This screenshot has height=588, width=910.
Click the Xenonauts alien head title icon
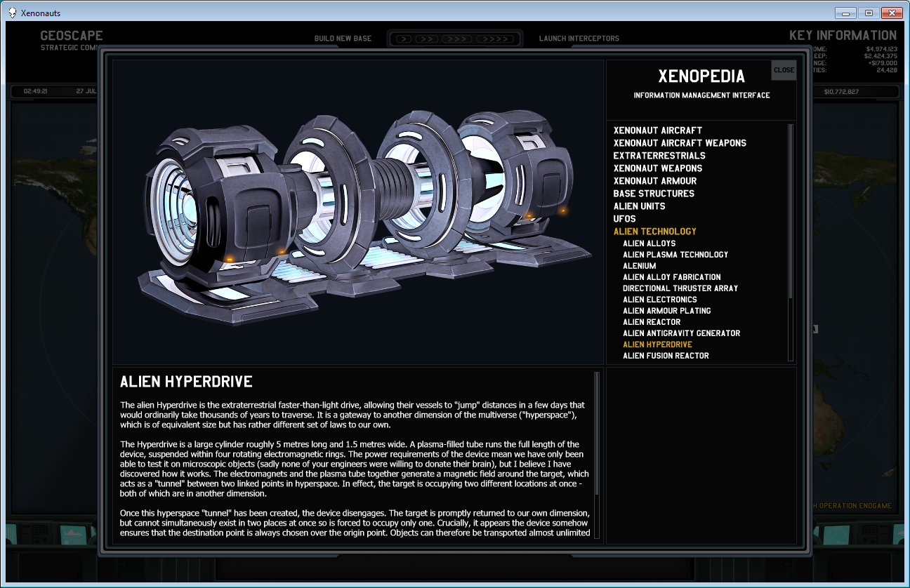[13, 13]
